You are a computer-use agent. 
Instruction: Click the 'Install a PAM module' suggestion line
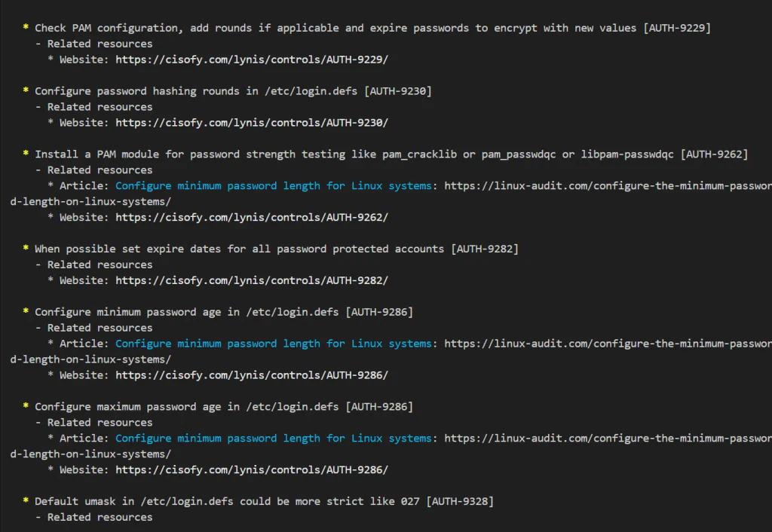391,154
